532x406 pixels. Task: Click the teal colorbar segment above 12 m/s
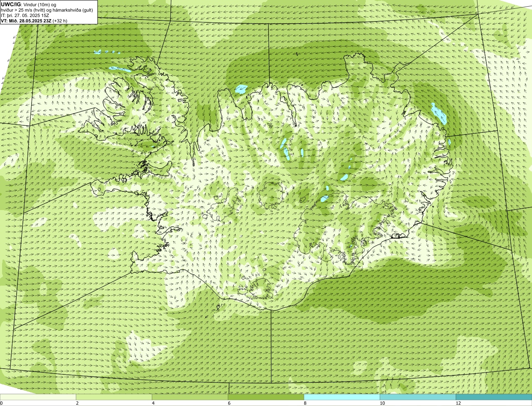pos(494,397)
